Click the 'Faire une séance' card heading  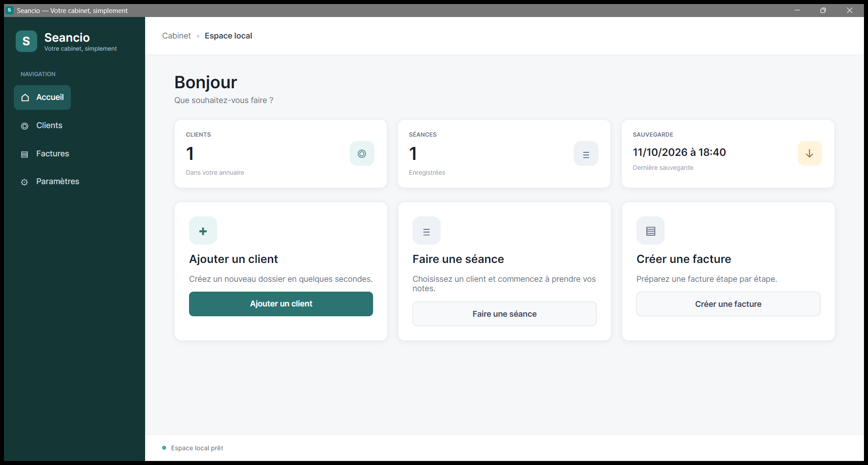point(458,259)
